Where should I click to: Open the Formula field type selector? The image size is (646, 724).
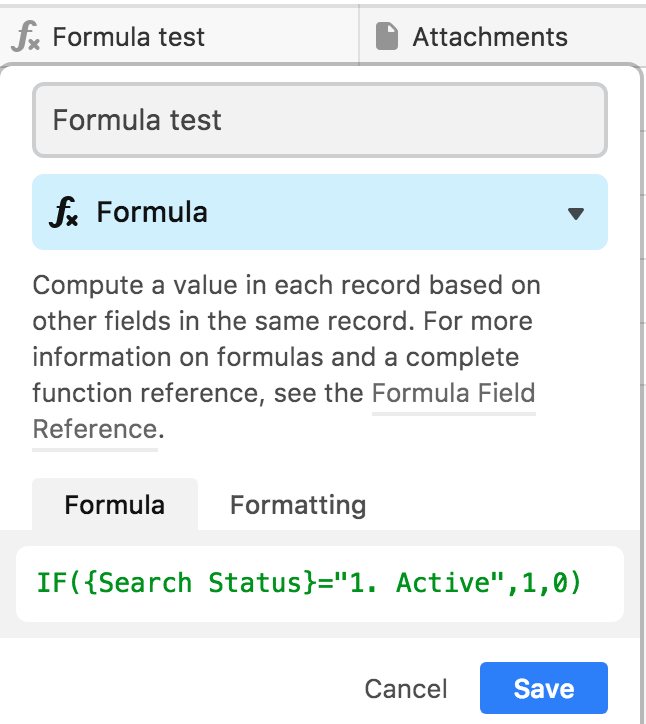pos(320,212)
